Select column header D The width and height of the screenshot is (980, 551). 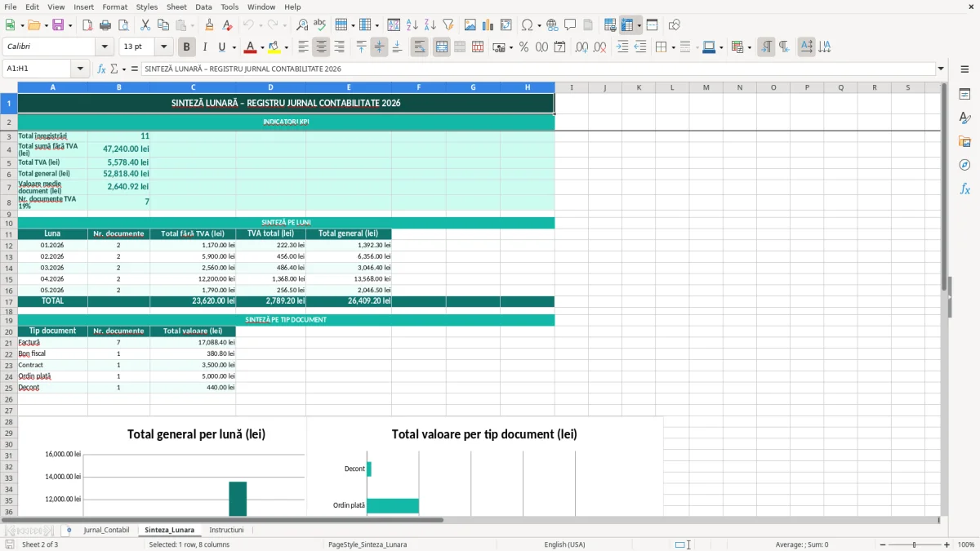[x=270, y=87]
